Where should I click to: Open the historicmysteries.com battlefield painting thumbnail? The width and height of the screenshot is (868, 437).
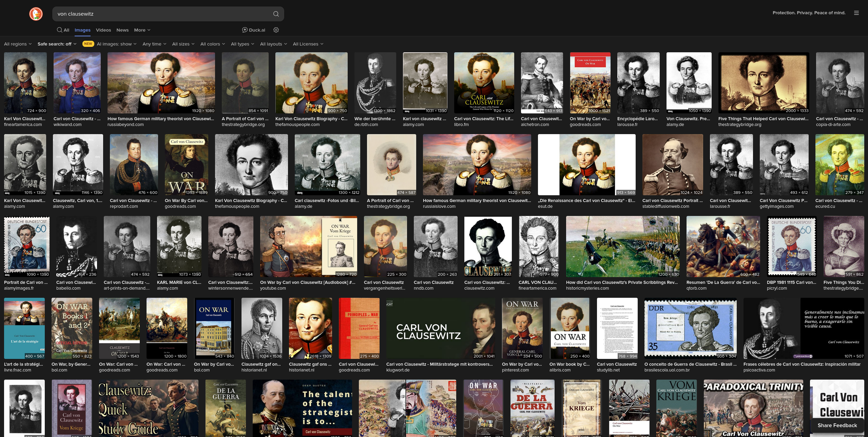[x=623, y=247]
